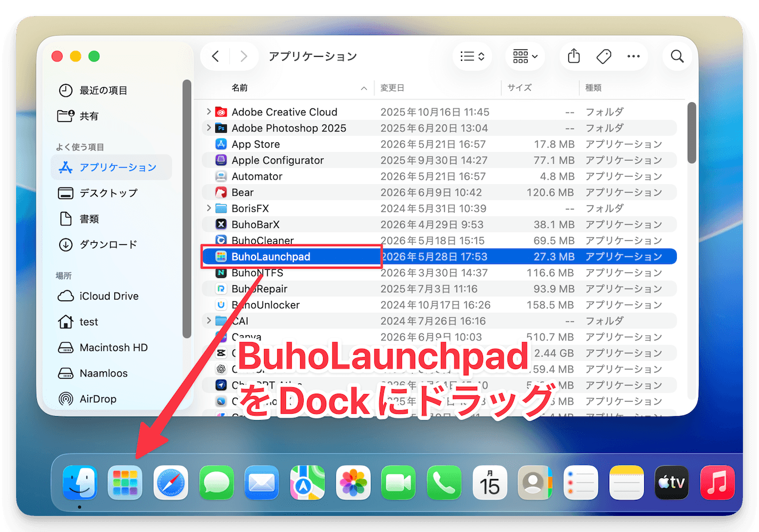Select the BuhoCleaner row
Viewport: 759px width, 532px height.
(439, 240)
